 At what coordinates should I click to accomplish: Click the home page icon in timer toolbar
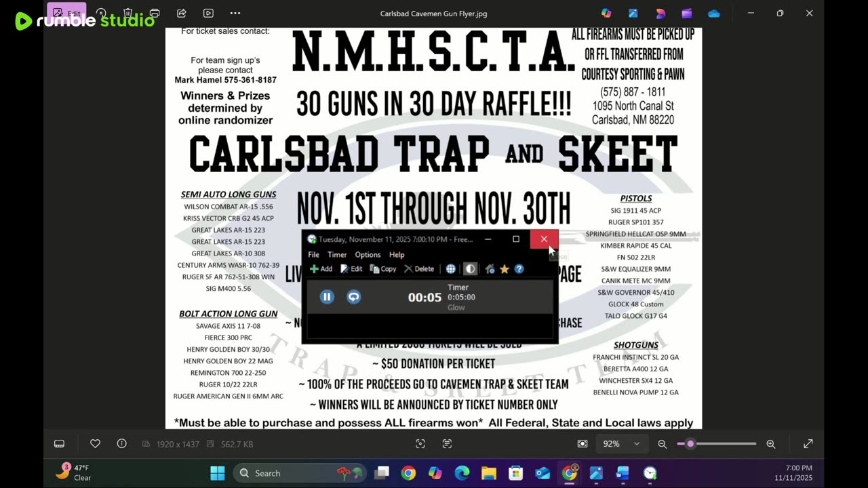490,269
